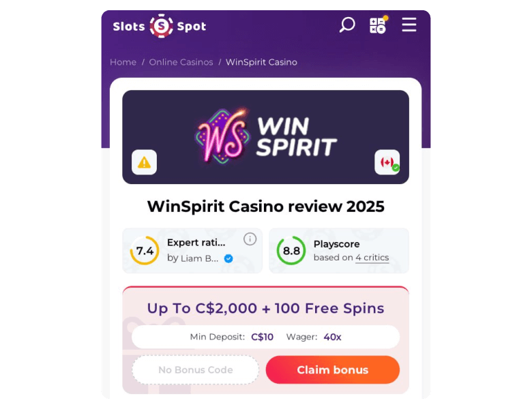Viewport: 532px width, 409px height.
Task: Copy the No Bonus Code field
Action: (196, 369)
